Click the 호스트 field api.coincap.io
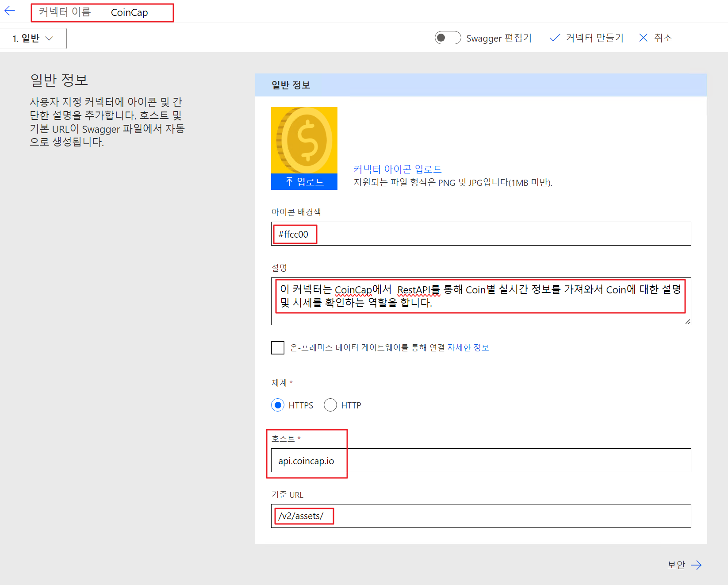 coord(481,460)
